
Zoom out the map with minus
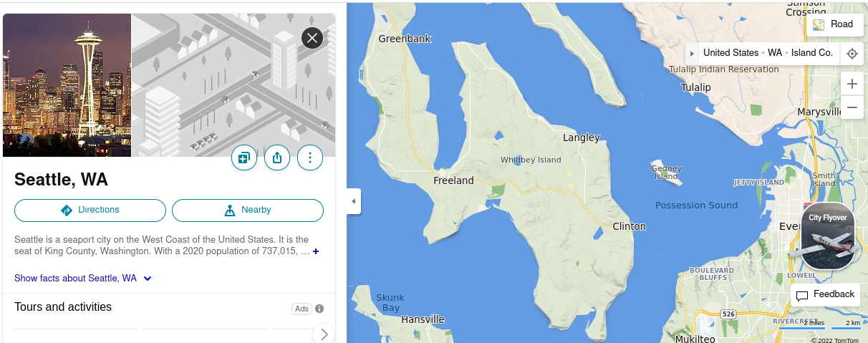tap(852, 108)
